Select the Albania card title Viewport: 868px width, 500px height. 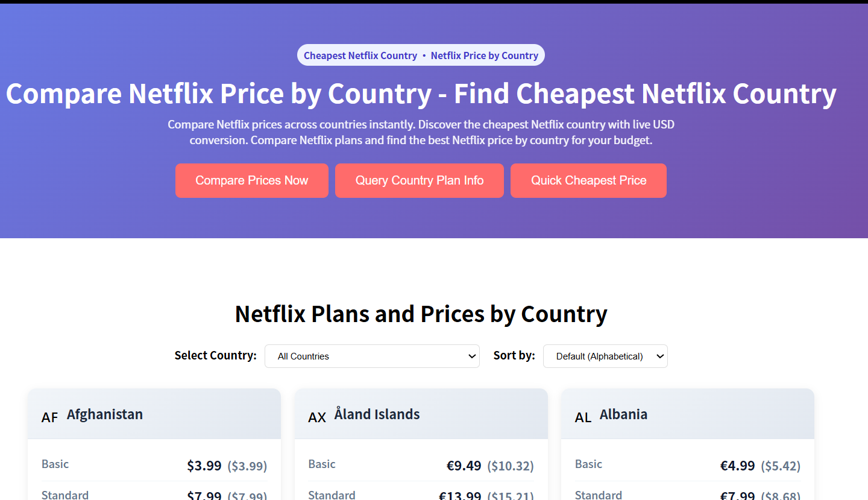click(x=623, y=414)
